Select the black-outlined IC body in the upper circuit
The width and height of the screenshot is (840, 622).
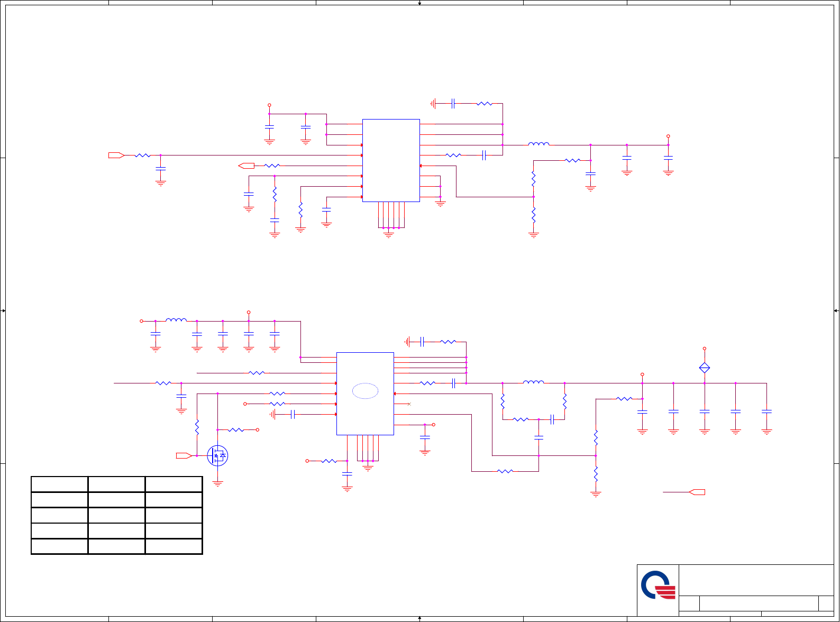pos(391,160)
